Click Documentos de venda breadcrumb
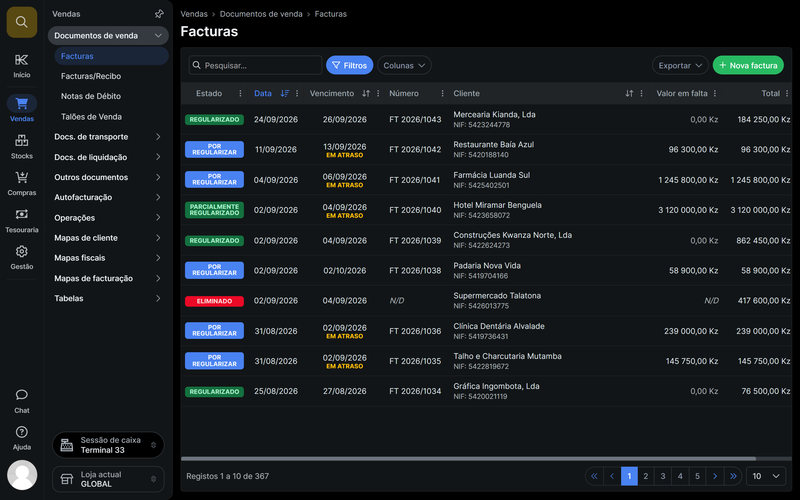Viewport: 800px width, 500px height. point(261,14)
